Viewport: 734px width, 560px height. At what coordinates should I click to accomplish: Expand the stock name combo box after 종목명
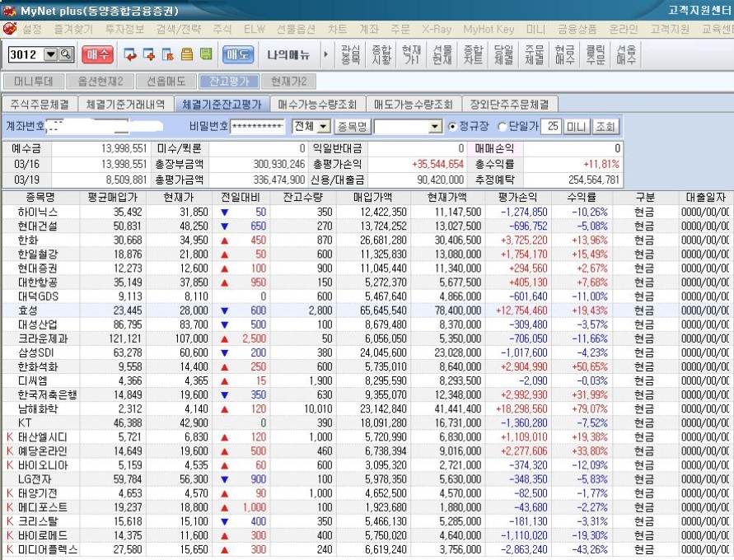[x=436, y=127]
